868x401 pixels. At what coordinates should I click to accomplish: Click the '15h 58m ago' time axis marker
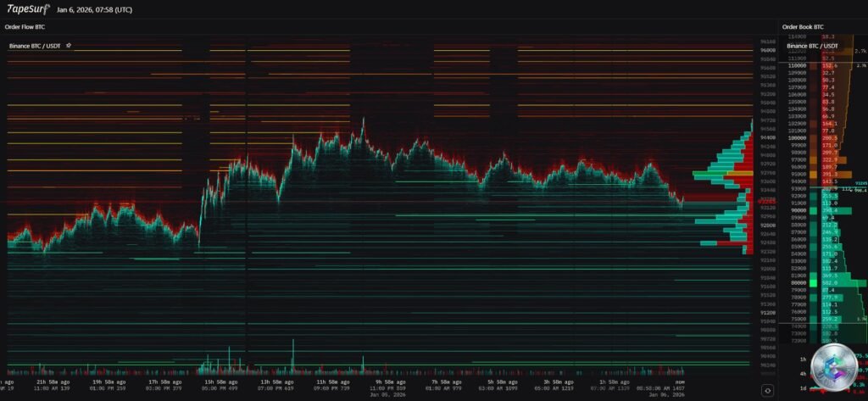pyautogui.click(x=222, y=382)
